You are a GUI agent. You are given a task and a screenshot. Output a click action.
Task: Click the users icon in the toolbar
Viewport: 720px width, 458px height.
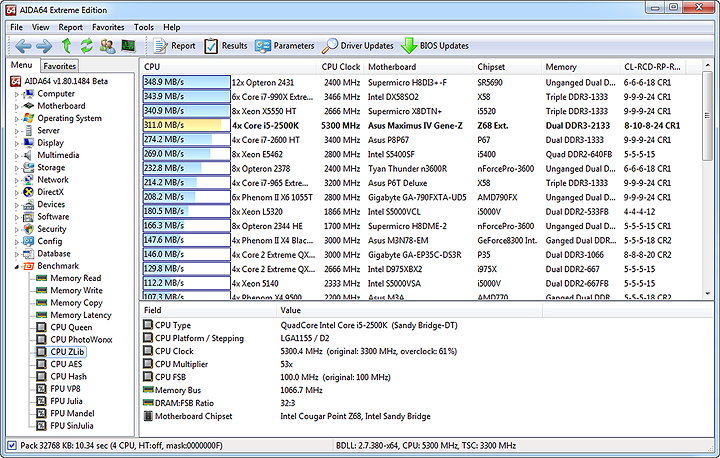[x=107, y=45]
